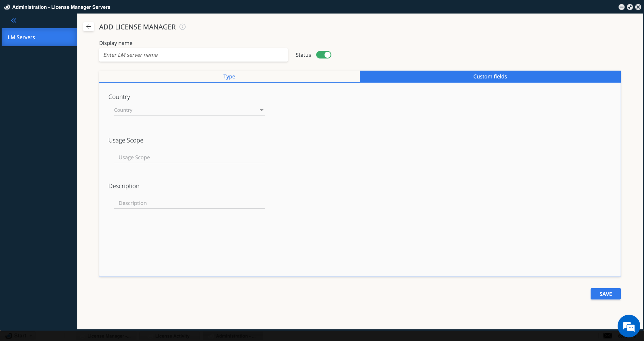Image resolution: width=644 pixels, height=341 pixels.
Task: Switch to the Custom fields tab
Action: (490, 77)
